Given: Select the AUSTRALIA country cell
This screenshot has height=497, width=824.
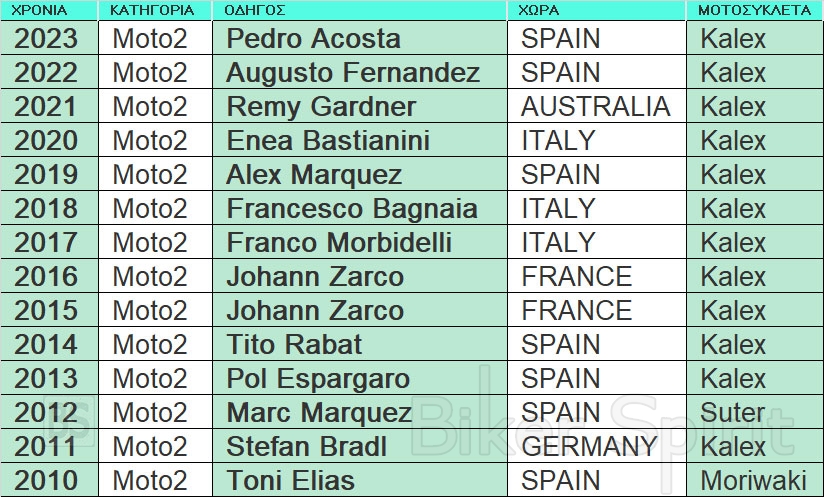Looking at the screenshot, I should [x=595, y=107].
